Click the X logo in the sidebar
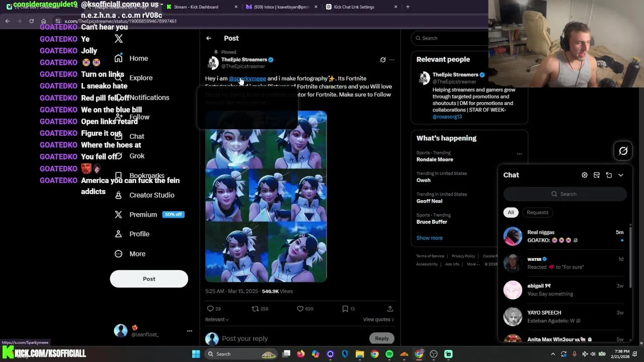 tap(118, 38)
